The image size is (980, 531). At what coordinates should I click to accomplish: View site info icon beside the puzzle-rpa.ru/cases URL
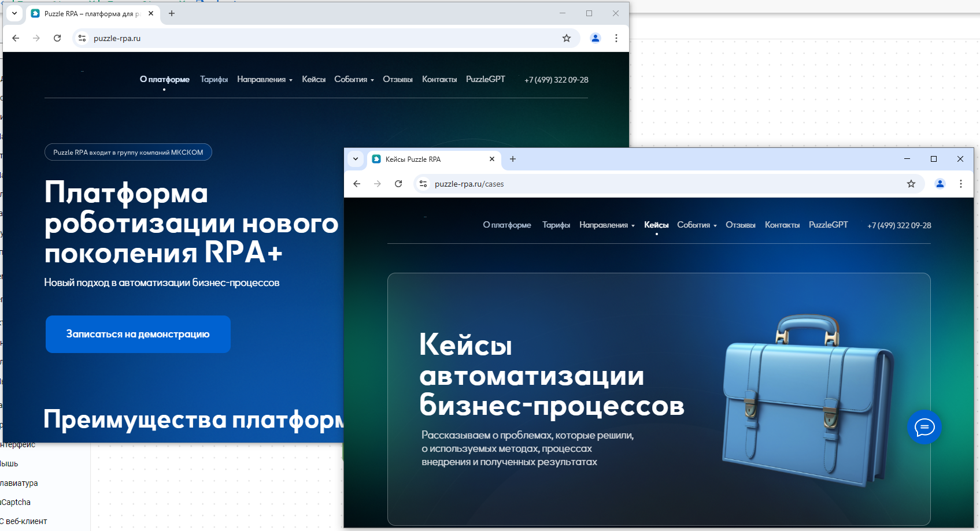coord(423,184)
